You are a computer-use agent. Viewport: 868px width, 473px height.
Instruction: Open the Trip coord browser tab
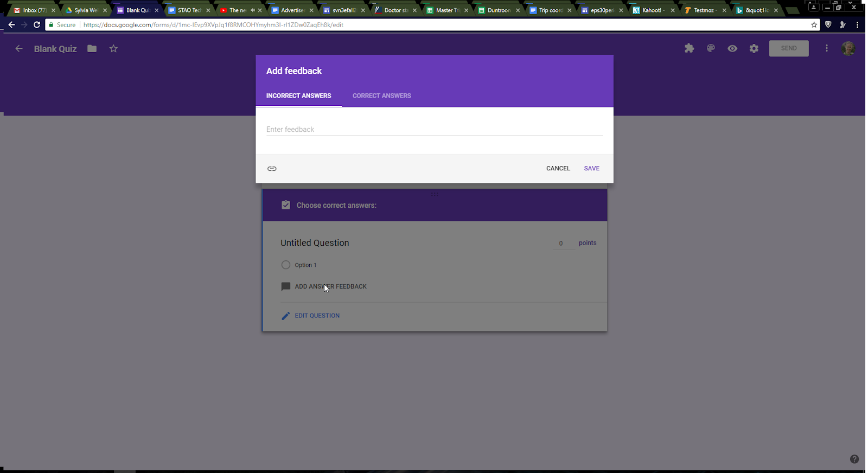(550, 10)
